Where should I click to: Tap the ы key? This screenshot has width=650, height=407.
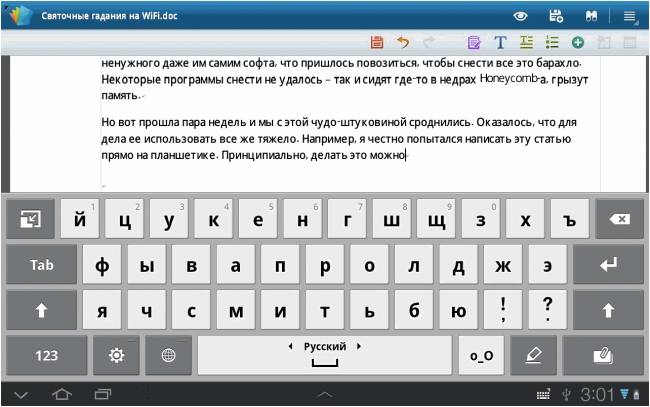coord(147,264)
